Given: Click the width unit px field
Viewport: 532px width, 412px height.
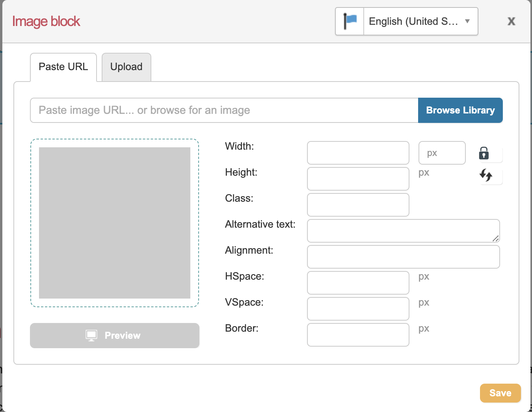Looking at the screenshot, I should [442, 153].
